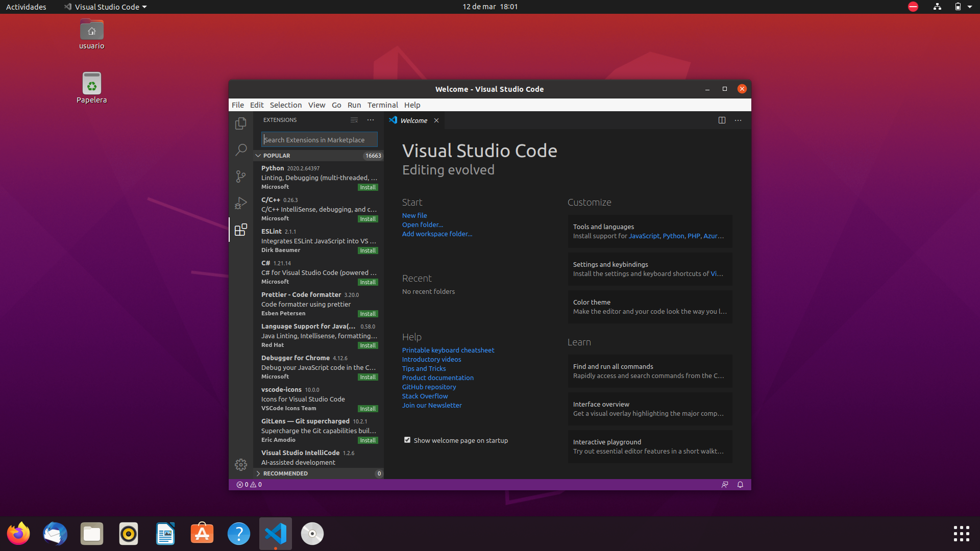Install the GitLens extension
The image size is (980, 551).
pos(367,440)
